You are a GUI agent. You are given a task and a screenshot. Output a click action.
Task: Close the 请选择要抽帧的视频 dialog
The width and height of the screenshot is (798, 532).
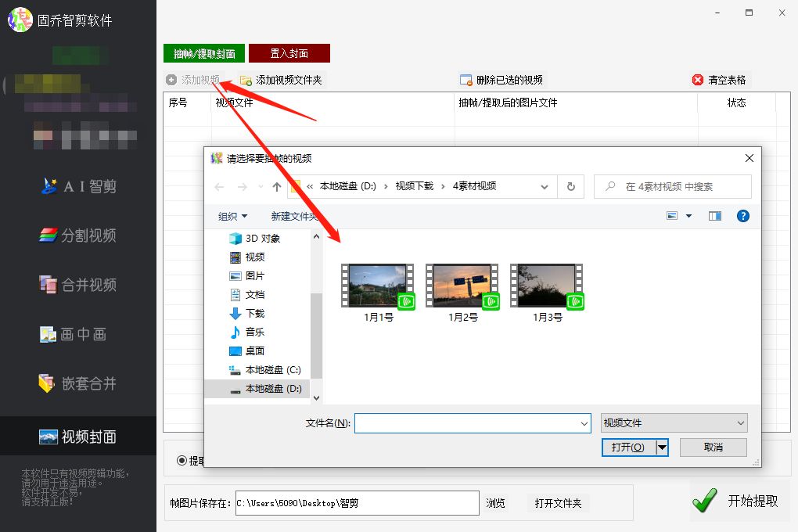[x=749, y=158]
